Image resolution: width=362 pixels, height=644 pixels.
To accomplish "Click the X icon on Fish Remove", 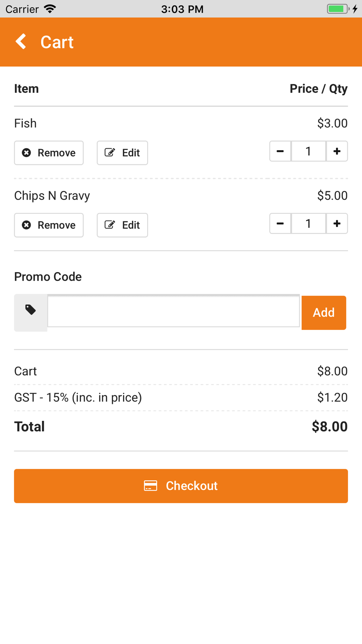I will (x=26, y=152).
